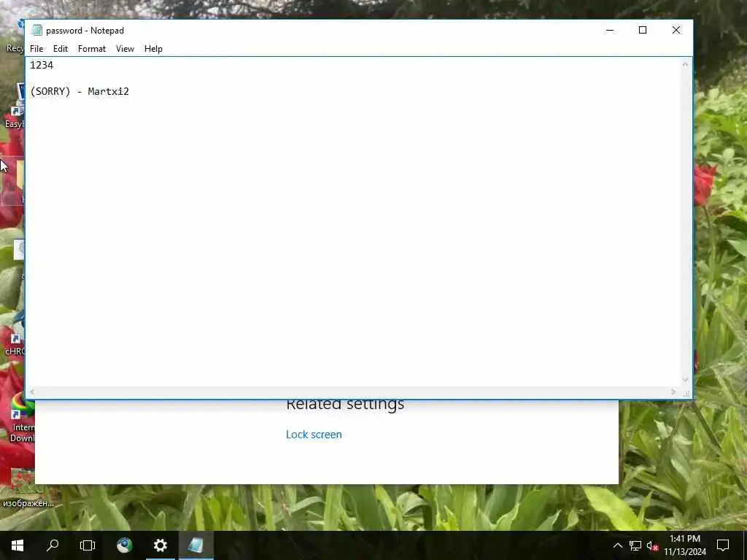Switch to Settings gear on taskbar

[160, 545]
